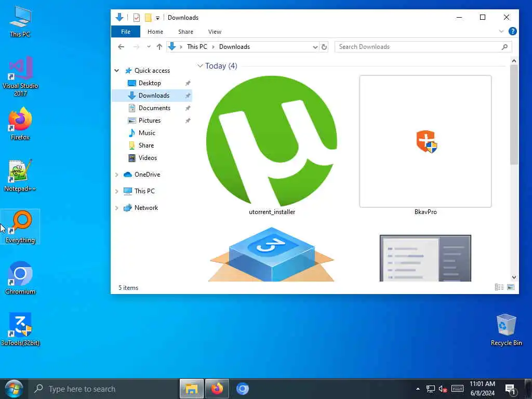Open the File menu tab

point(126,32)
